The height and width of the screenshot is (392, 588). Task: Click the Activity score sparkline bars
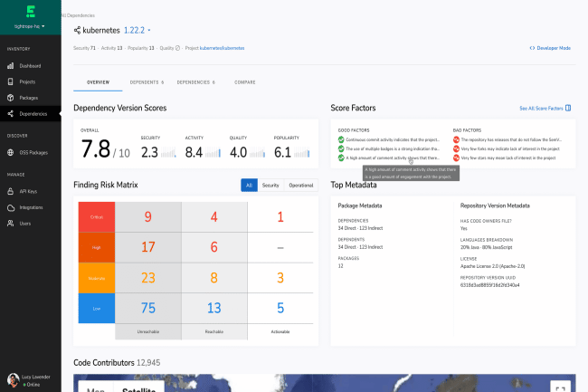point(213,152)
